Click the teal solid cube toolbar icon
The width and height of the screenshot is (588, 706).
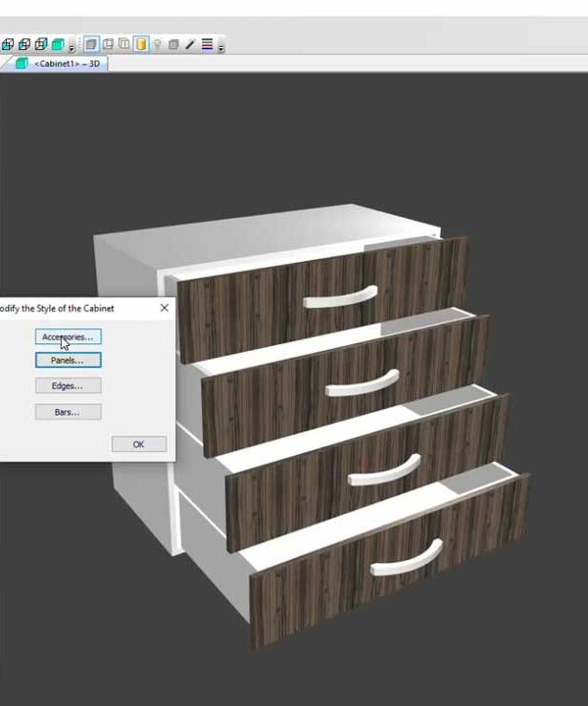pyautogui.click(x=58, y=44)
